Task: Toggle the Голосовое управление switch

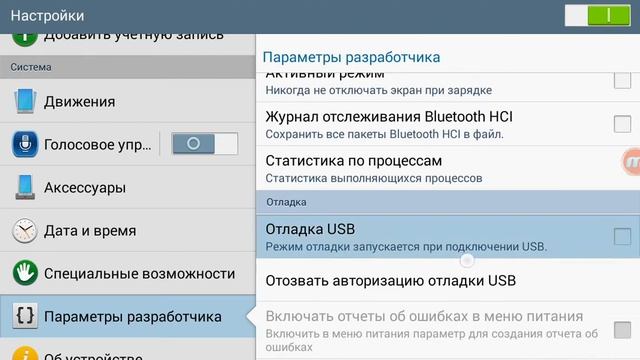Action: point(205,144)
